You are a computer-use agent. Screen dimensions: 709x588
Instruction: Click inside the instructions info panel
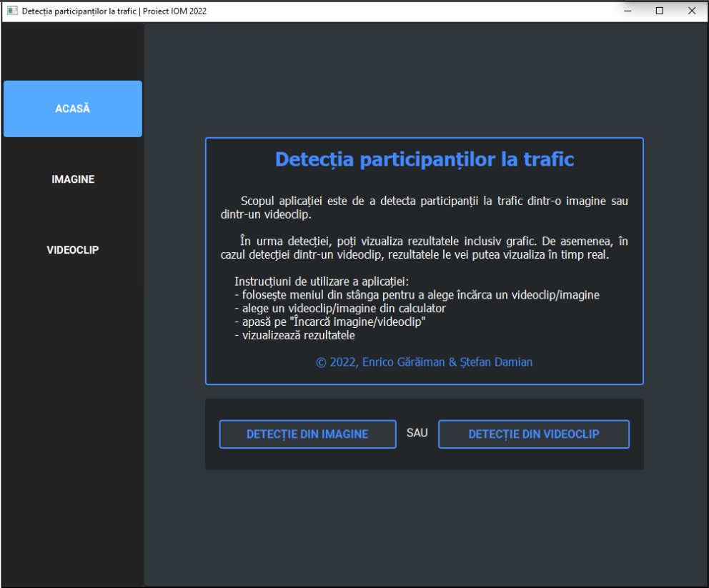(424, 261)
